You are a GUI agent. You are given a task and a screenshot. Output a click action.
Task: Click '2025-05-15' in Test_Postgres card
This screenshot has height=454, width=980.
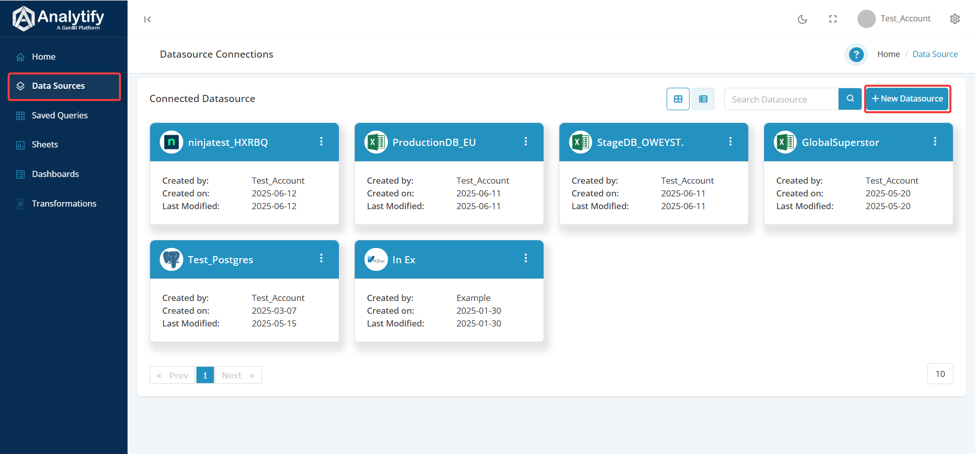pos(274,323)
